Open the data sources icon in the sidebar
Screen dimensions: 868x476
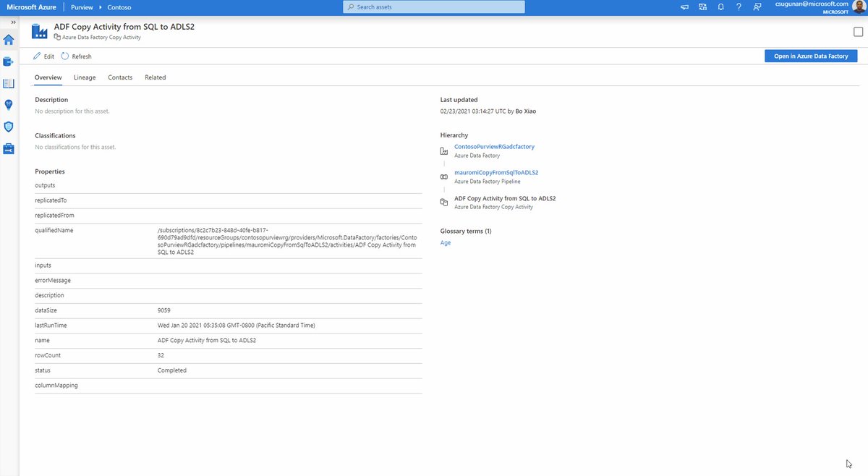pyautogui.click(x=9, y=61)
